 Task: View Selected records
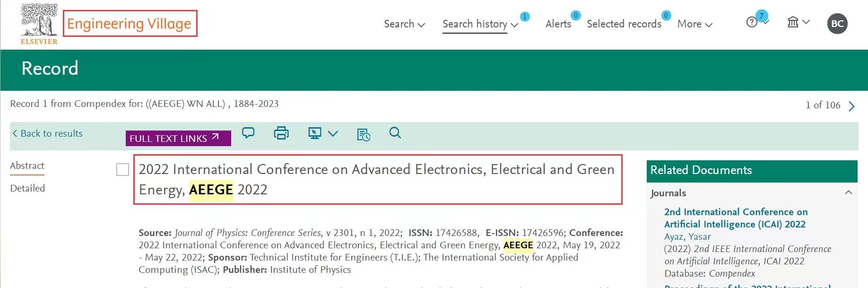[x=624, y=24]
